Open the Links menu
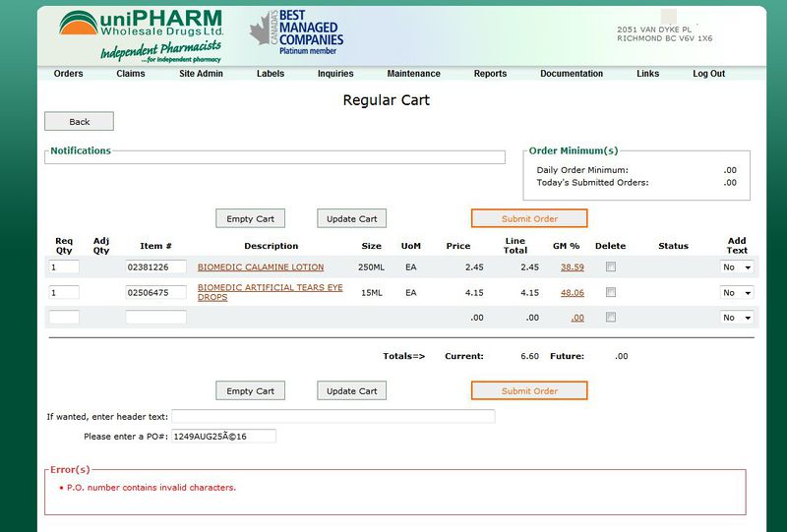The width and height of the screenshot is (787, 532). tap(647, 74)
